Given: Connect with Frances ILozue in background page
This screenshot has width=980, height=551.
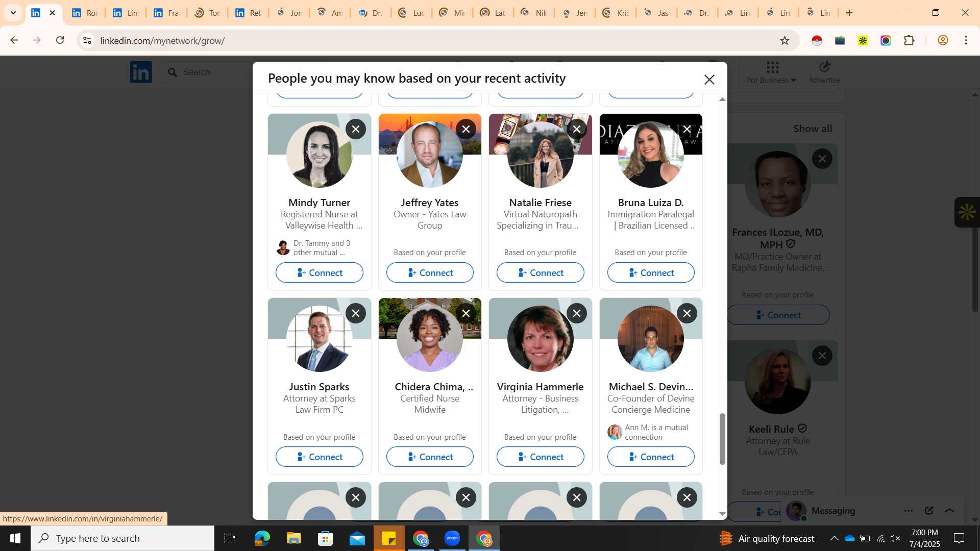Looking at the screenshot, I should pyautogui.click(x=778, y=315).
